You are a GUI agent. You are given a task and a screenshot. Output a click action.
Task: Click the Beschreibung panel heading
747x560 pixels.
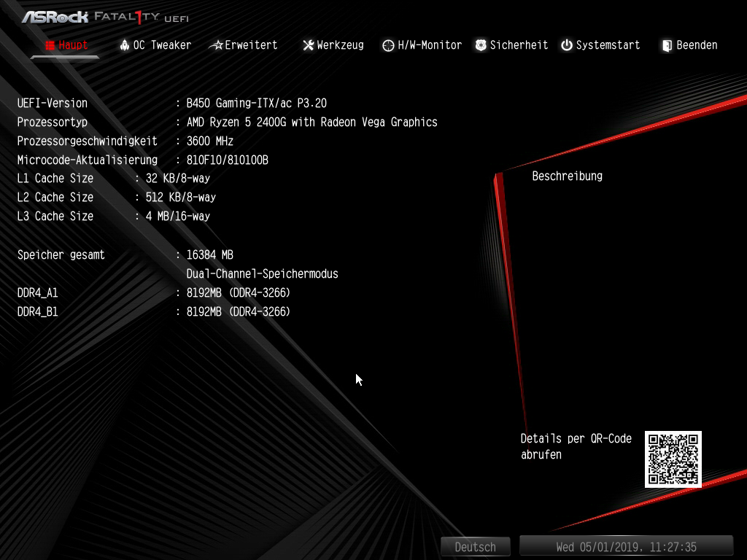coord(568,176)
